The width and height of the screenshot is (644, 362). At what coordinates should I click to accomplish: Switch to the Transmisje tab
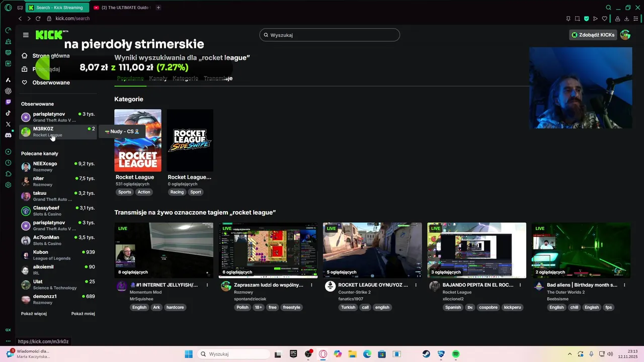218,78
